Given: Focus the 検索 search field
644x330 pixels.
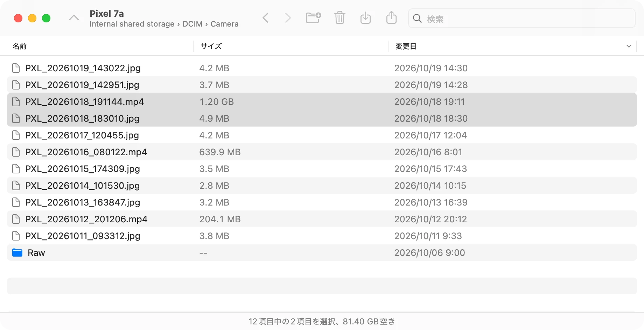Looking at the screenshot, I should click(521, 19).
